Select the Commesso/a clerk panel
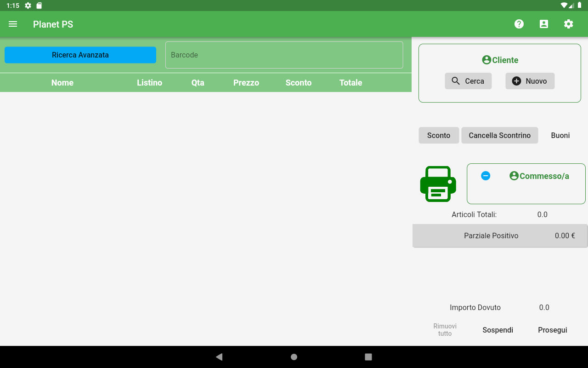Viewport: 588px width, 368px height. tap(526, 184)
